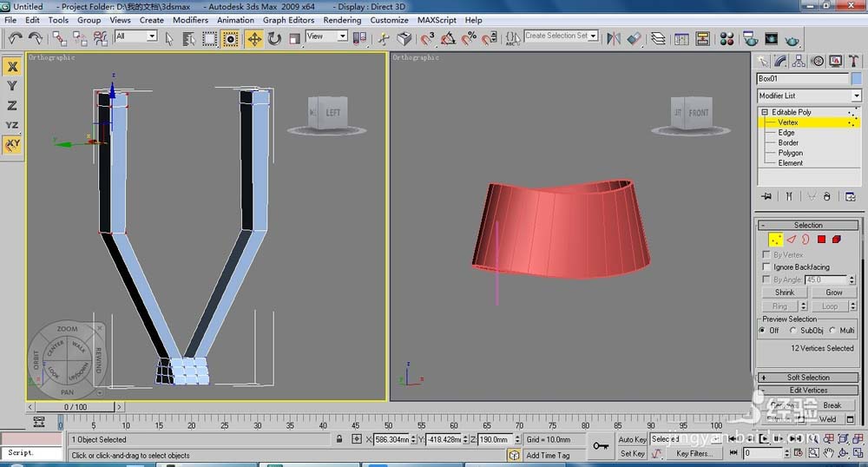This screenshot has height=467, width=868.
Task: Restrict axis to Z constraint button
Action: 11,105
